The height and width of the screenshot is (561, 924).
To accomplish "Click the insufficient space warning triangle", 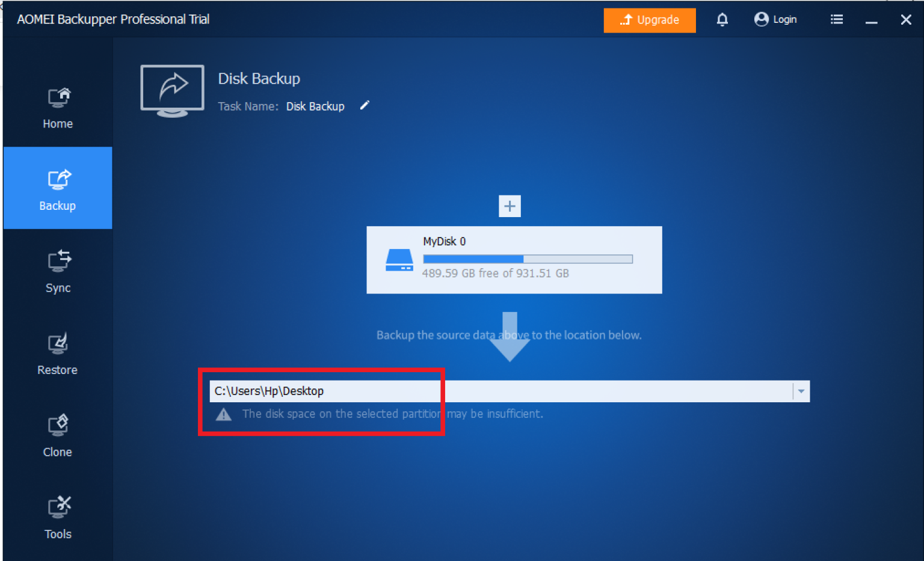I will pyautogui.click(x=224, y=414).
